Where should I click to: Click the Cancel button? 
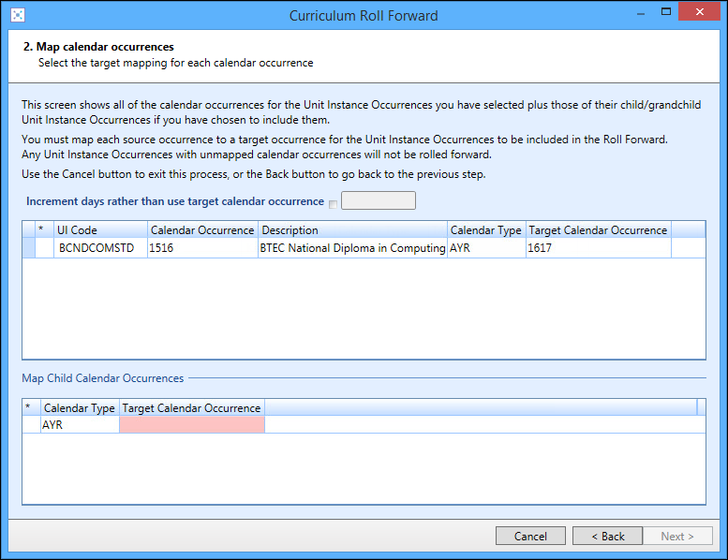(x=530, y=536)
